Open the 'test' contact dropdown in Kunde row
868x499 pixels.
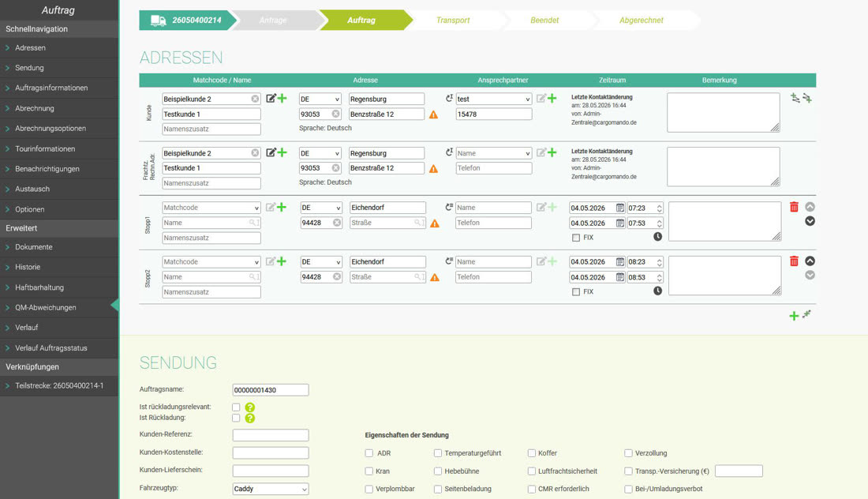(x=494, y=99)
